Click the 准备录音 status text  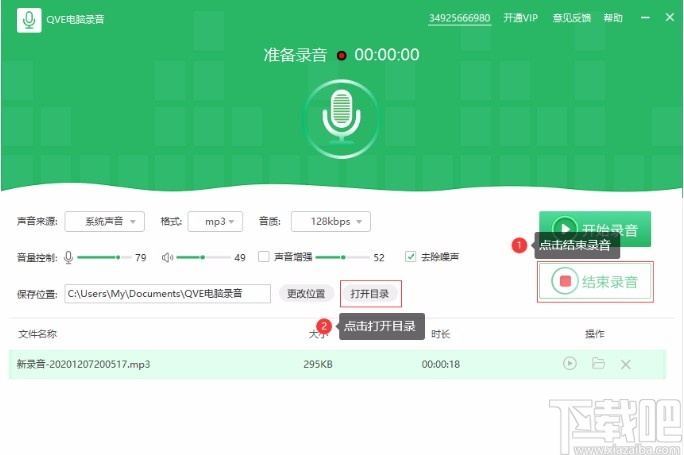click(295, 55)
